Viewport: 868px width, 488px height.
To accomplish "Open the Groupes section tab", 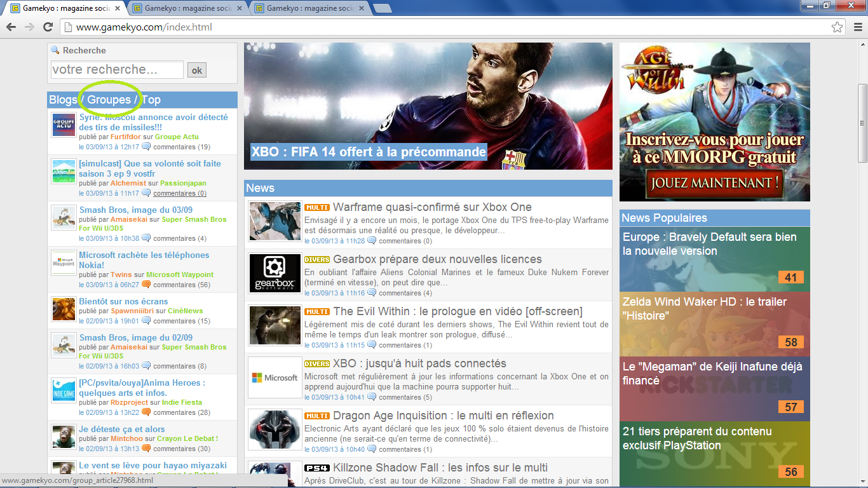I will pos(109,100).
